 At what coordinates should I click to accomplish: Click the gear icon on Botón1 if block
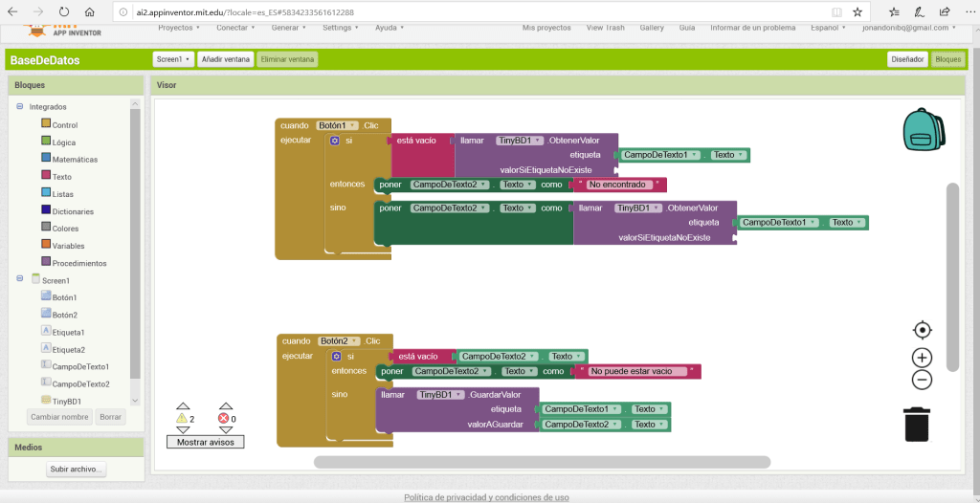tap(335, 141)
